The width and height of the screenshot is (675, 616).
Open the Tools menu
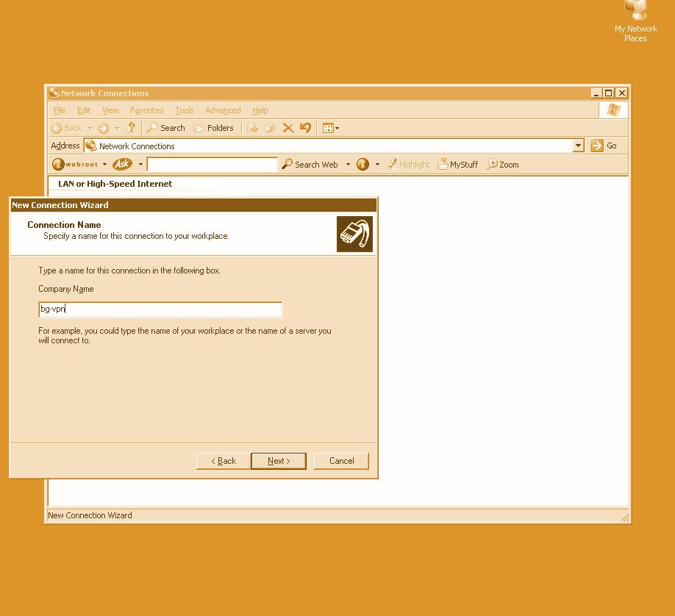tap(184, 110)
